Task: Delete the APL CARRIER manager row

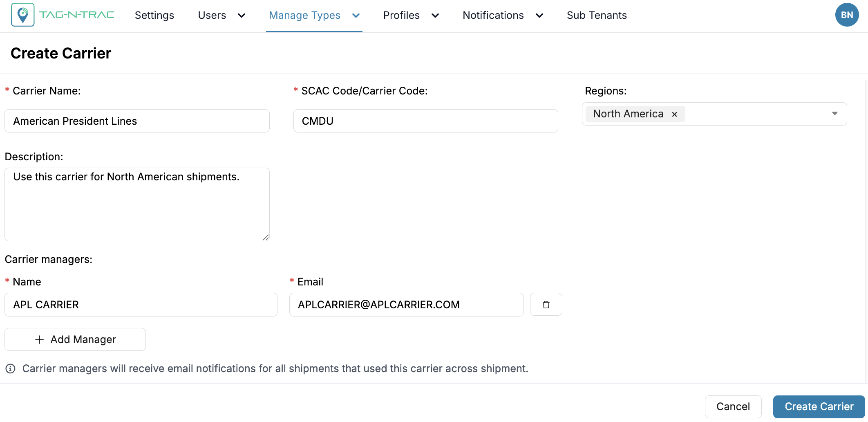Action: click(546, 305)
